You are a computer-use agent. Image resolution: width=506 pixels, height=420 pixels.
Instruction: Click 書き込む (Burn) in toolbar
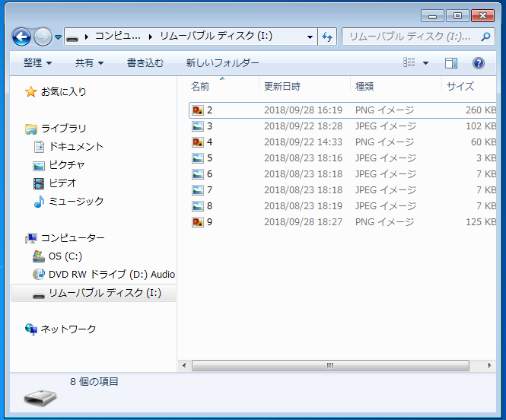click(x=145, y=63)
